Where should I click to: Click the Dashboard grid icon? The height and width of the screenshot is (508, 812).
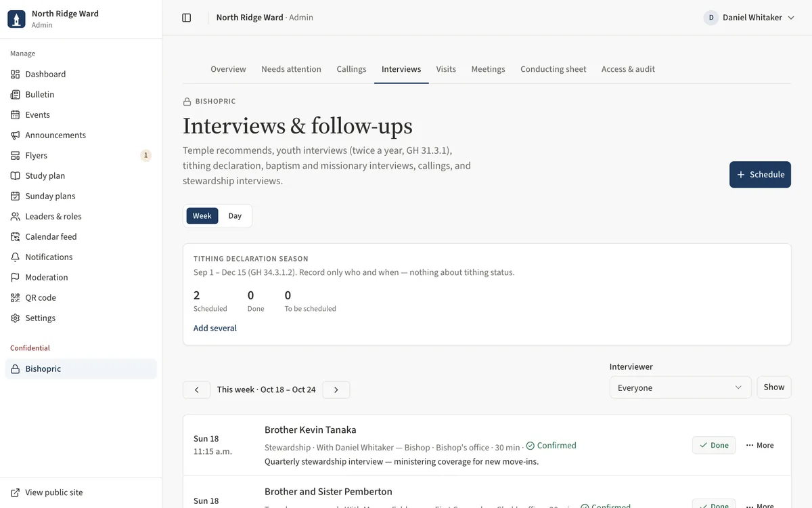(x=15, y=74)
